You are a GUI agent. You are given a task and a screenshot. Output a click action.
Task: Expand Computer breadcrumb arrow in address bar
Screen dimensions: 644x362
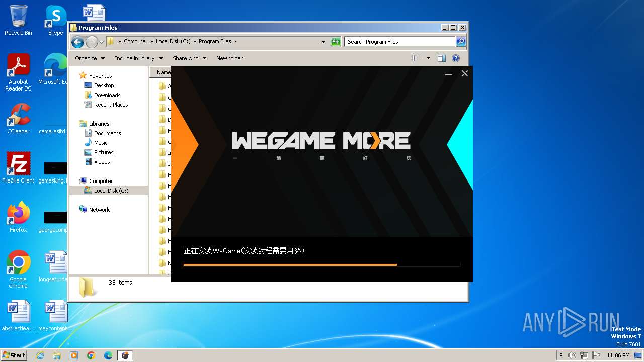[x=152, y=42]
